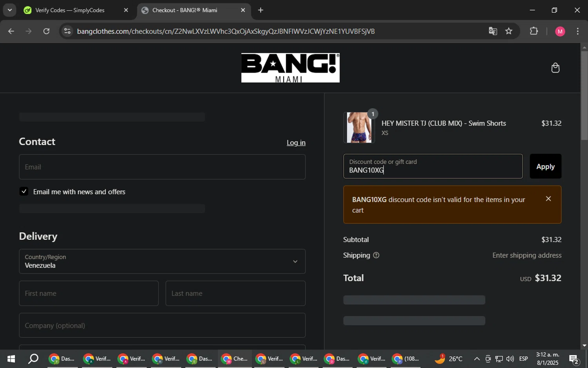Reload the checkout page
The width and height of the screenshot is (588, 368).
pyautogui.click(x=46, y=31)
